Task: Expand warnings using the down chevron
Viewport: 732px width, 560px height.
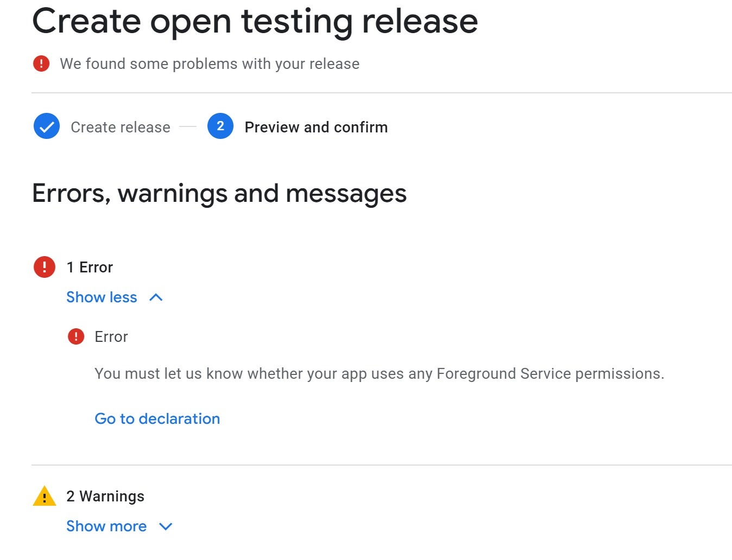Action: (166, 526)
